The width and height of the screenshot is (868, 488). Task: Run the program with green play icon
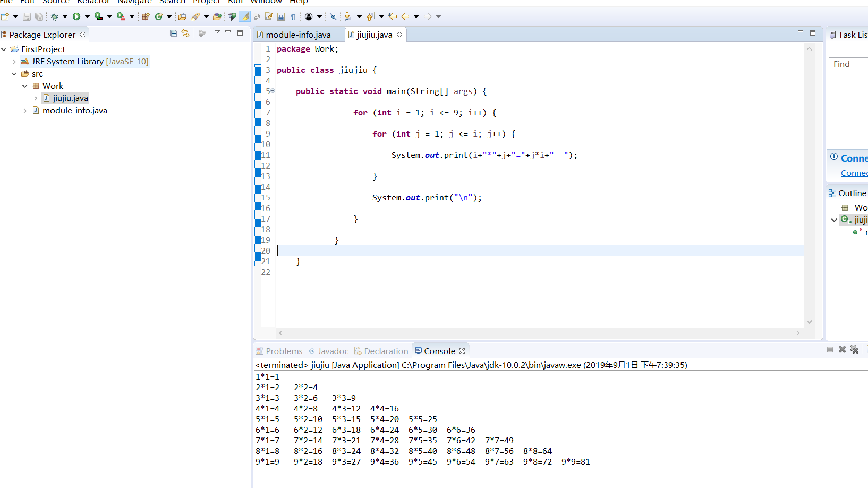(76, 16)
